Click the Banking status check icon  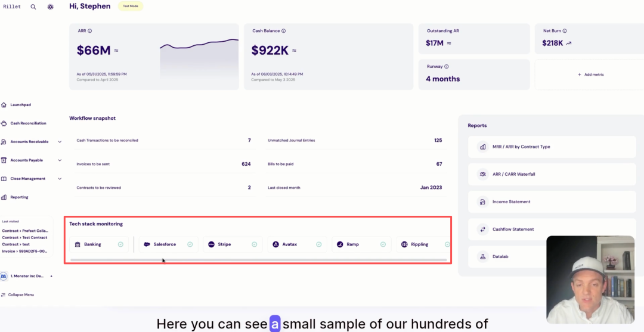point(120,244)
